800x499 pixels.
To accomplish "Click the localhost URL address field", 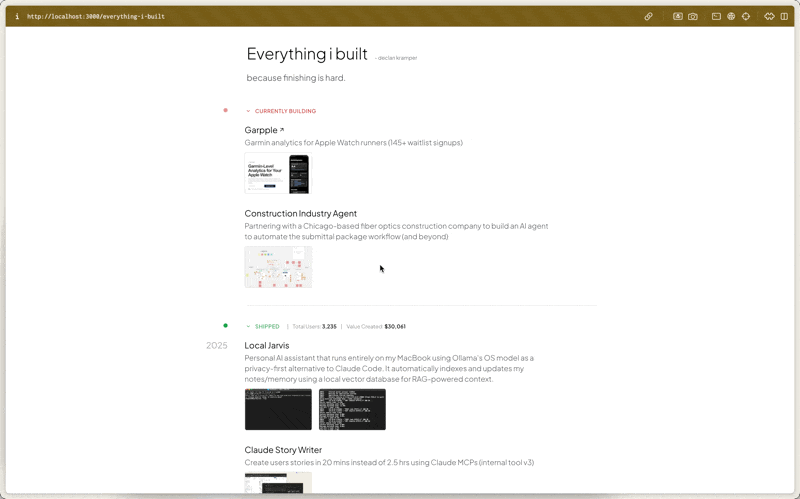I will tap(96, 17).
